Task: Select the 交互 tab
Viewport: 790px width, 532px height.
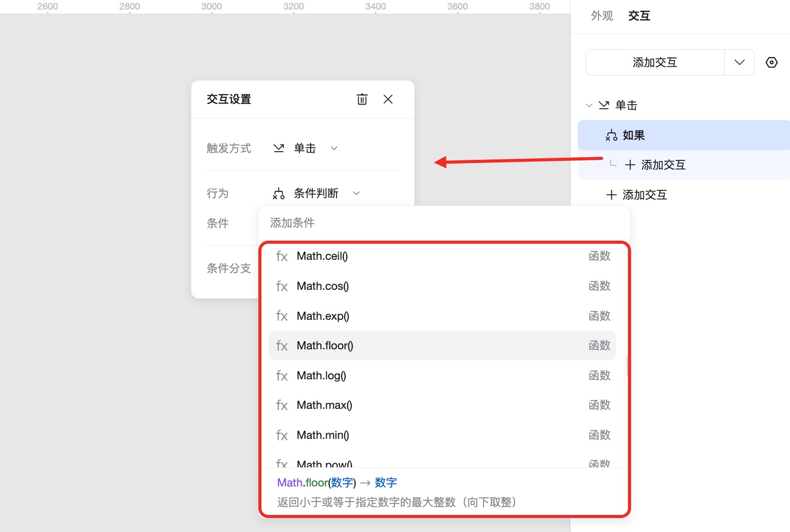Action: pos(639,16)
